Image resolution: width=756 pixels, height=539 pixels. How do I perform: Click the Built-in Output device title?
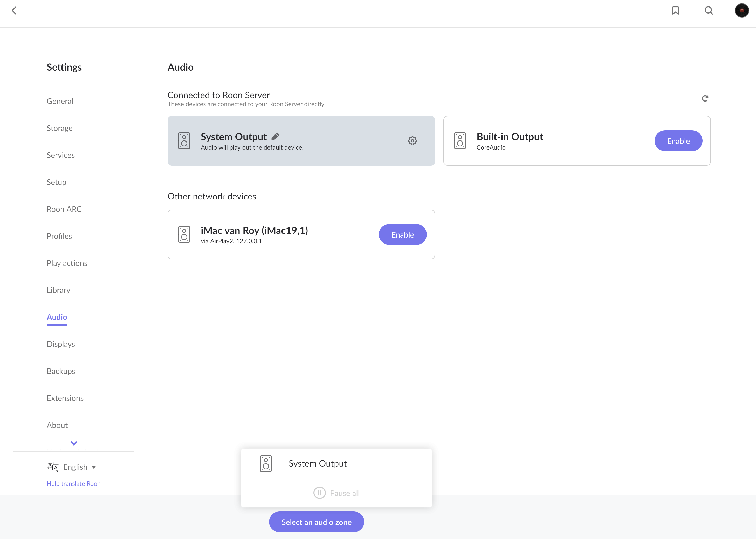pos(510,137)
